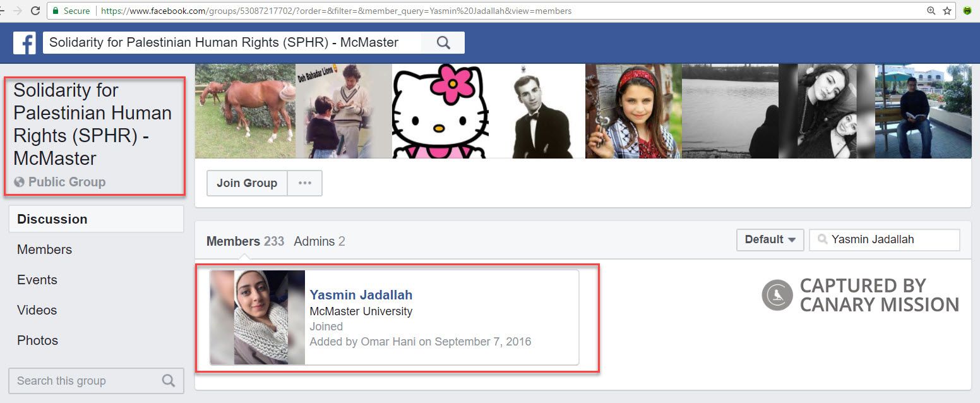This screenshot has height=403, width=980.
Task: Click the Join Group button
Action: [247, 183]
